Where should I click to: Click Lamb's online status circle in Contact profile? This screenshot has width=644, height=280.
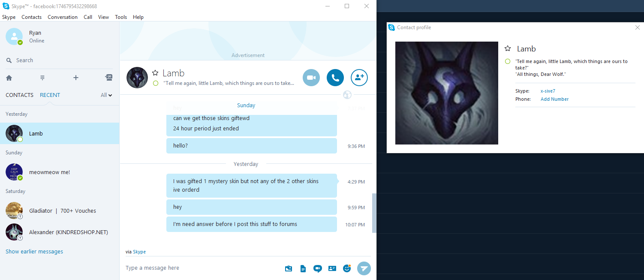point(508,61)
